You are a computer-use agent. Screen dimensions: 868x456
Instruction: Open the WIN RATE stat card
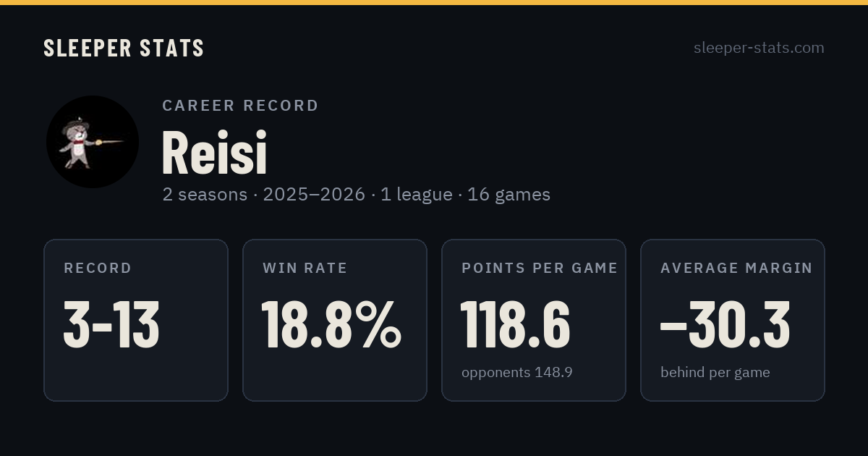pyautogui.click(x=335, y=320)
